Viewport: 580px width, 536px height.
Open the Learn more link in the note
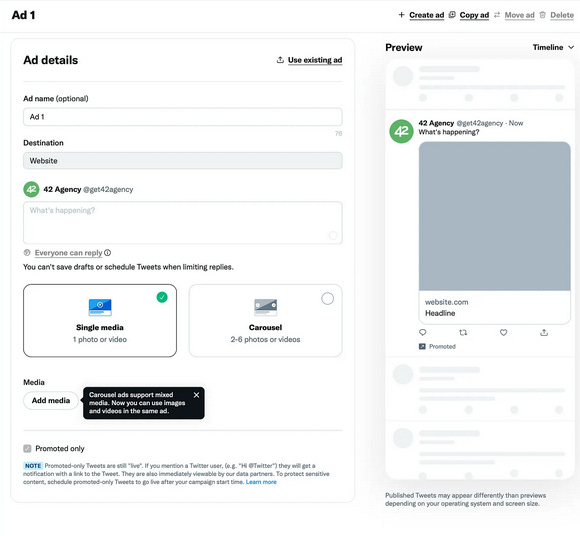pos(261,482)
